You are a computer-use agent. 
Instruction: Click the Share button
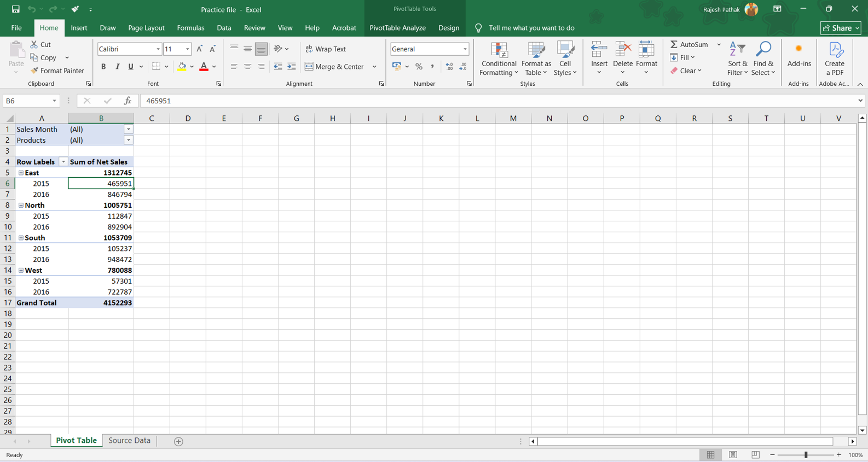pyautogui.click(x=840, y=28)
